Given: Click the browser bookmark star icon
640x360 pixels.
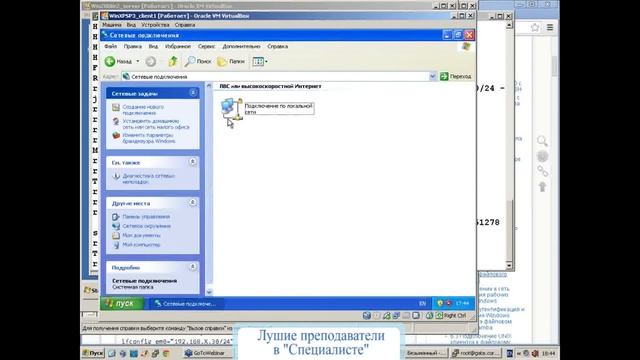Looking at the screenshot, I should [x=535, y=28].
